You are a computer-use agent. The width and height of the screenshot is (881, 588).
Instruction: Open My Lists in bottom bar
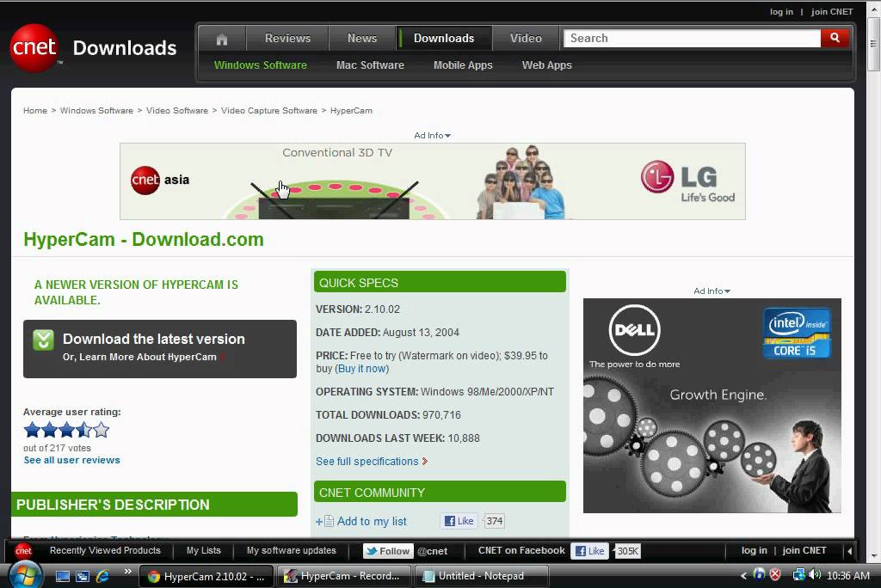point(203,550)
